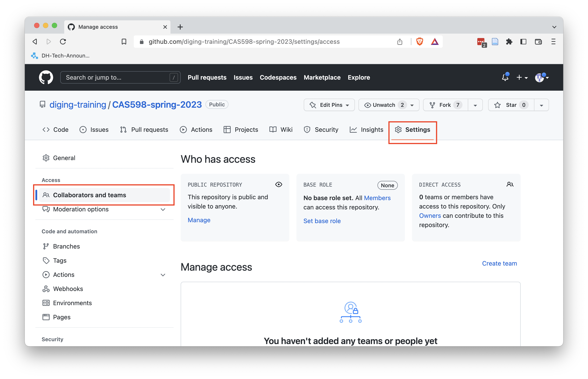588x379 pixels.
Task: Open the Edit Pins dropdown
Action: coord(329,105)
